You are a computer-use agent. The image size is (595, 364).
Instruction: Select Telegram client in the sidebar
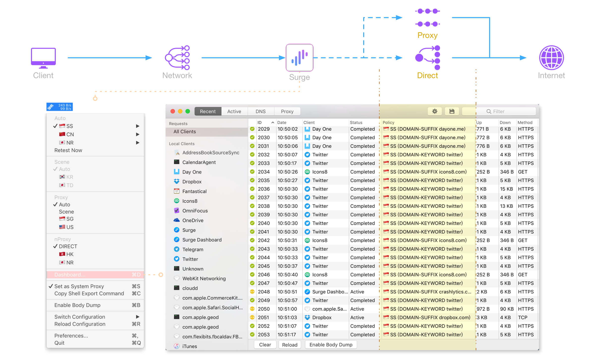[193, 249]
